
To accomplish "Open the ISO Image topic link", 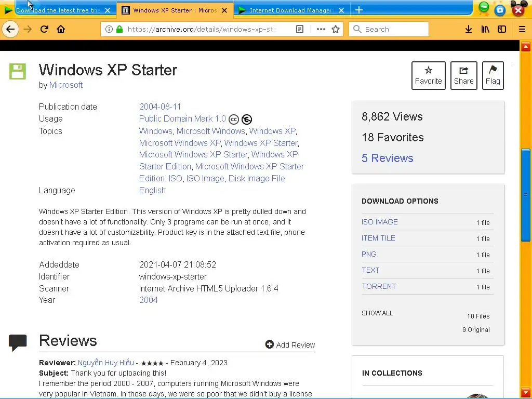I will (x=205, y=179).
